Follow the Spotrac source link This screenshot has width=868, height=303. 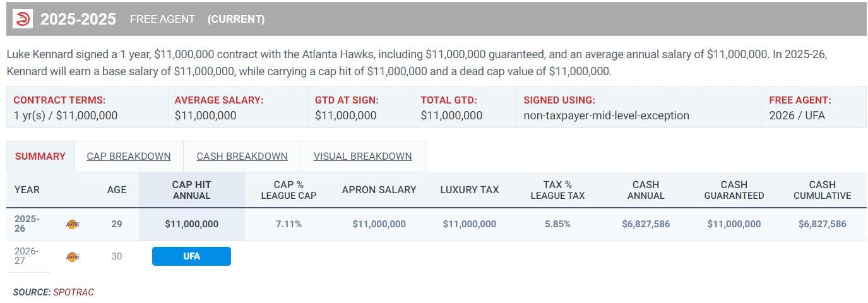point(73,292)
